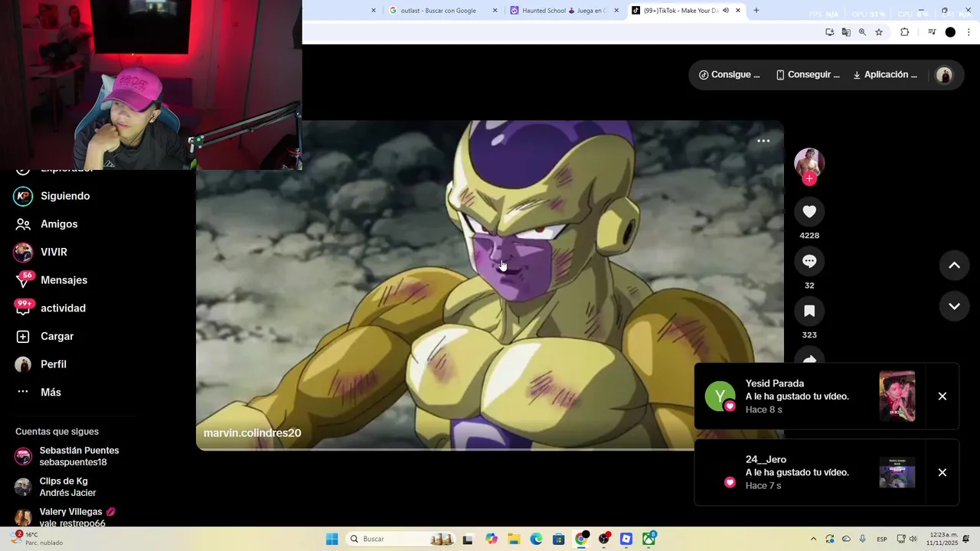This screenshot has width=980, height=551.
Task: Open Yesid Parada's green Y avatar
Action: [720, 396]
